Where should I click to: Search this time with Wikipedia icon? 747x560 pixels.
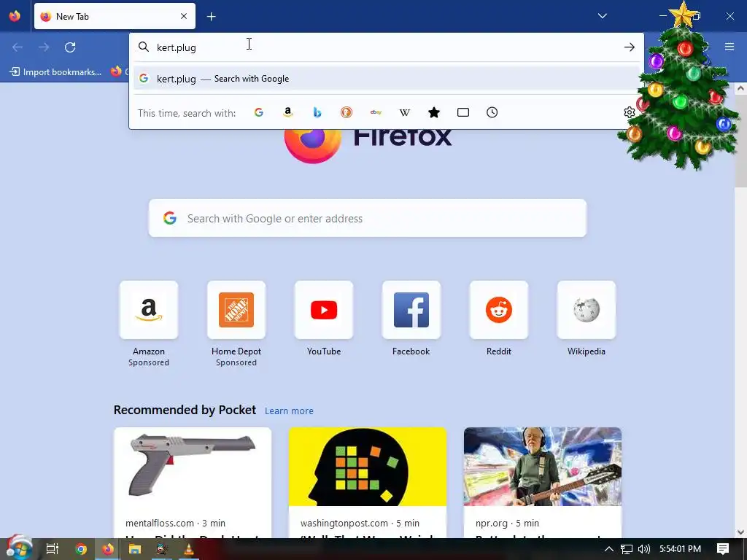point(404,112)
